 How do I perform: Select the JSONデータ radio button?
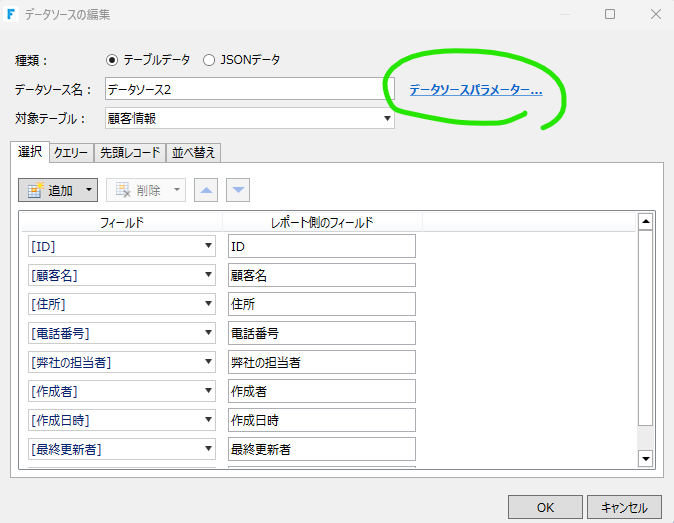tap(209, 60)
